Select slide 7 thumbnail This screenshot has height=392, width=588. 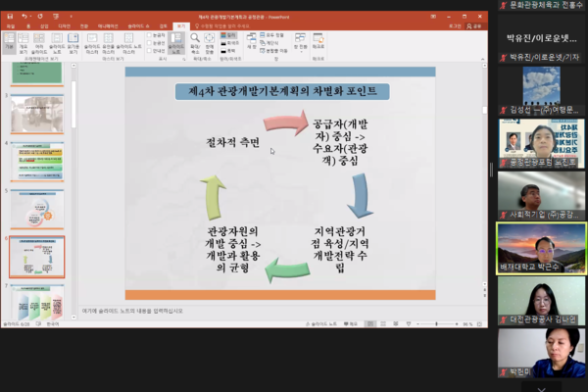37,303
